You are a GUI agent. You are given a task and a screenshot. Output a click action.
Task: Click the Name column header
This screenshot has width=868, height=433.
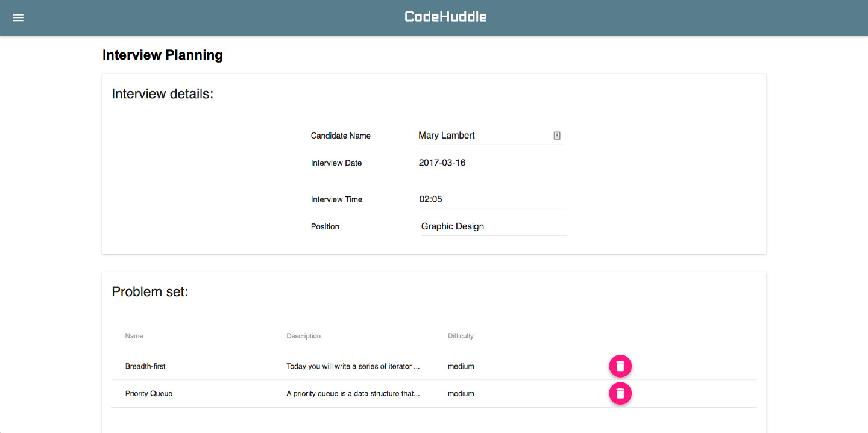click(x=134, y=336)
